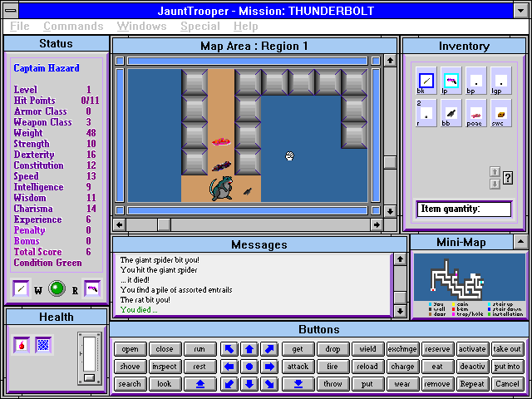Viewport: 532px width, 399px height.
Task: Collapse the Mini-Map panel with its arrow
Action: click(520, 242)
